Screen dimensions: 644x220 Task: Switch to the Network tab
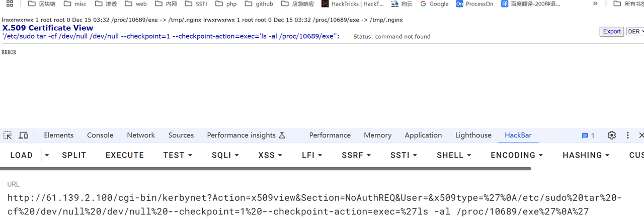click(141, 135)
